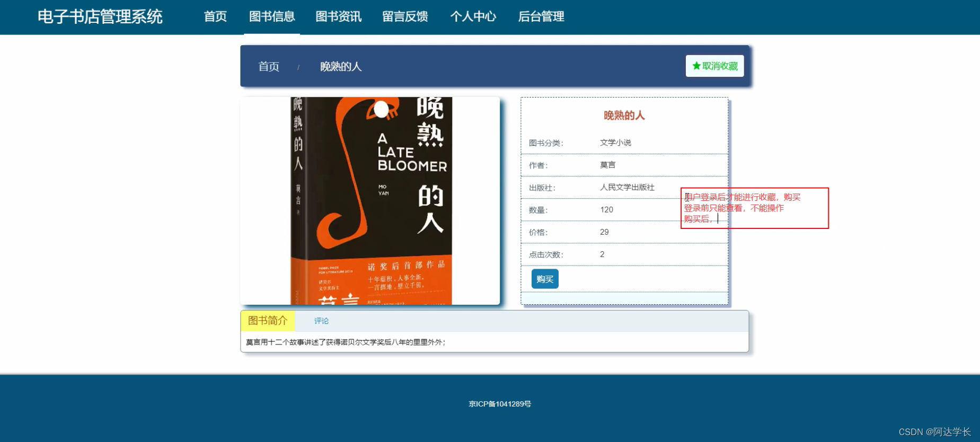
Task: Go to 图书资讯 in the navigation
Action: 339,17
